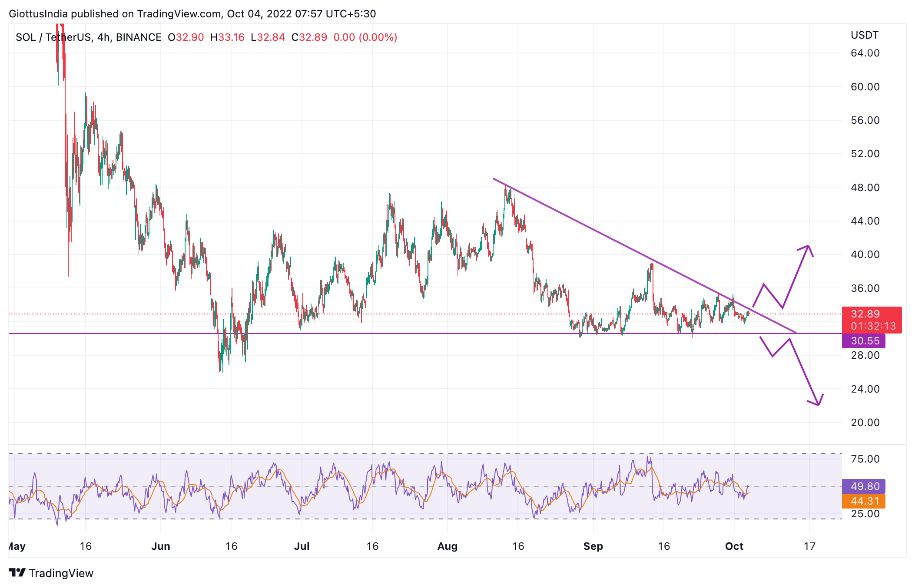
Task: Click the 17 date on time axis
Action: [x=809, y=546]
